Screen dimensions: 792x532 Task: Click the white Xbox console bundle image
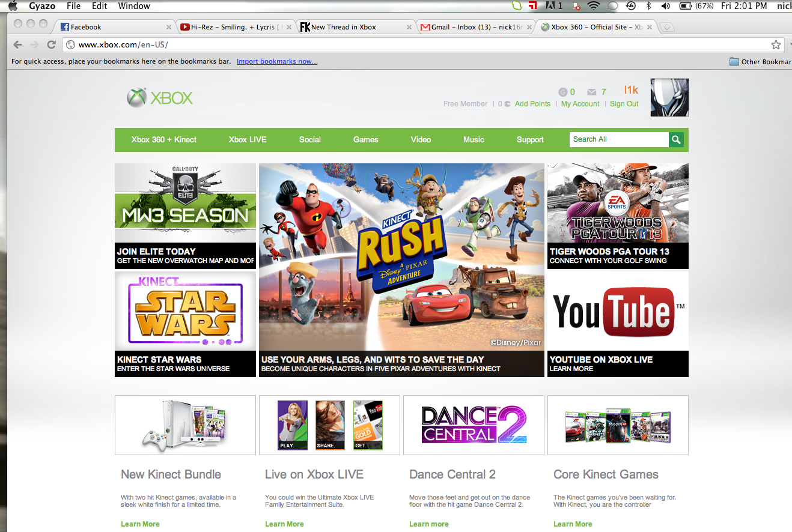[185, 425]
